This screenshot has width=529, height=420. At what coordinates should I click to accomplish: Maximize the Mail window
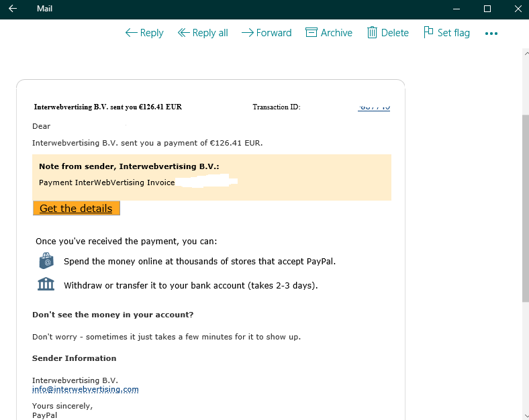[x=487, y=9]
